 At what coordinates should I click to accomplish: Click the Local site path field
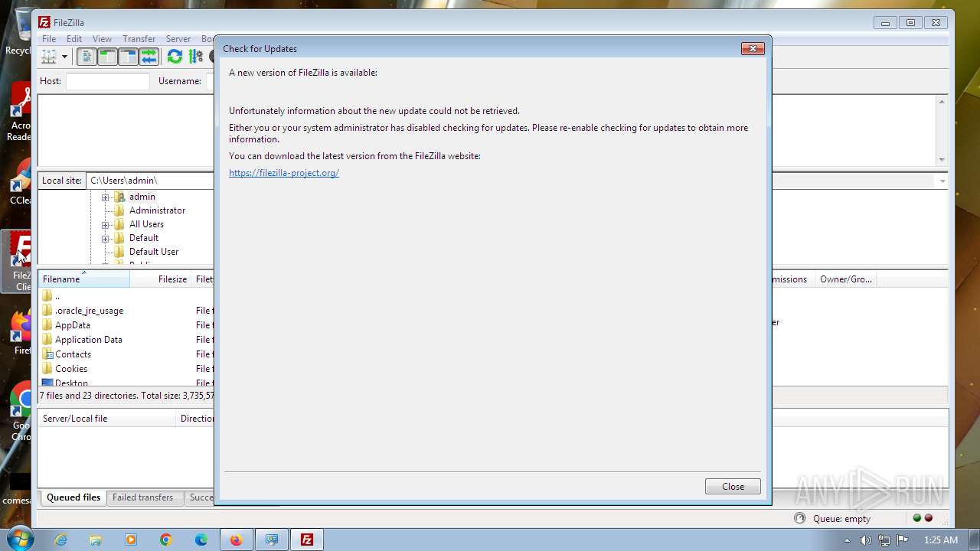150,181
